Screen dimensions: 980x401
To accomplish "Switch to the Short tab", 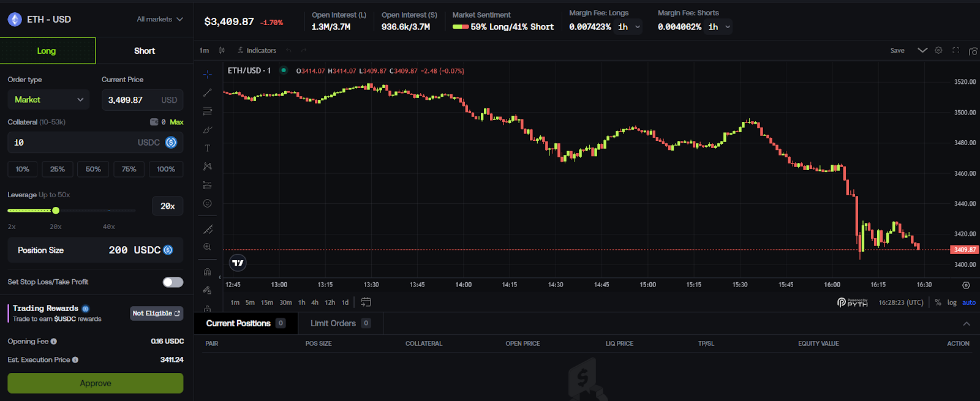I will 145,51.
